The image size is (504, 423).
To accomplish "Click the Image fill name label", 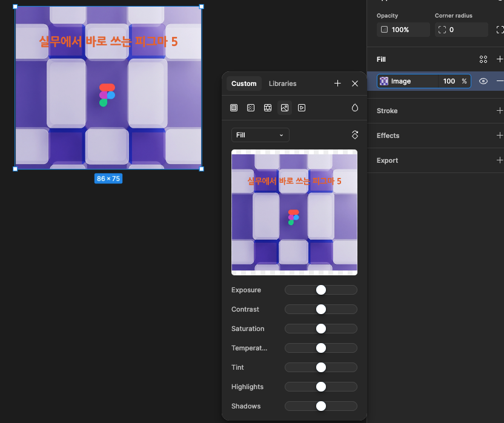I will click(x=401, y=81).
